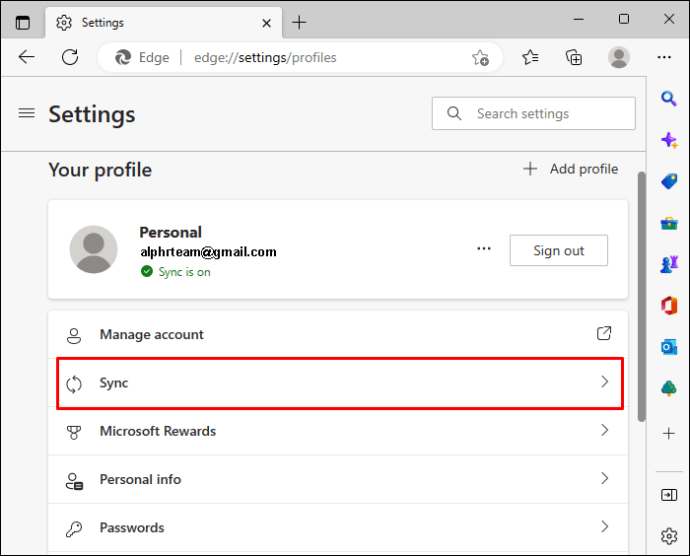The width and height of the screenshot is (690, 556).
Task: Click the Edge sidebar search icon
Action: tap(669, 98)
